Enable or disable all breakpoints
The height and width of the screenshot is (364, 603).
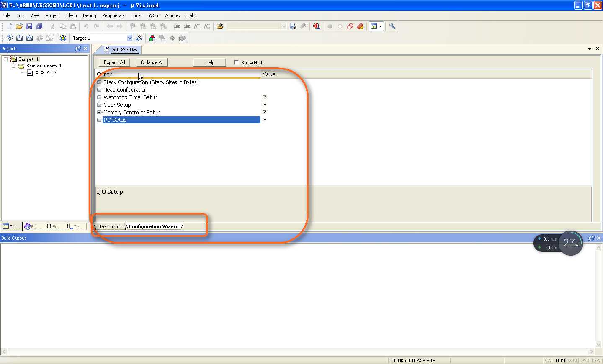(350, 26)
